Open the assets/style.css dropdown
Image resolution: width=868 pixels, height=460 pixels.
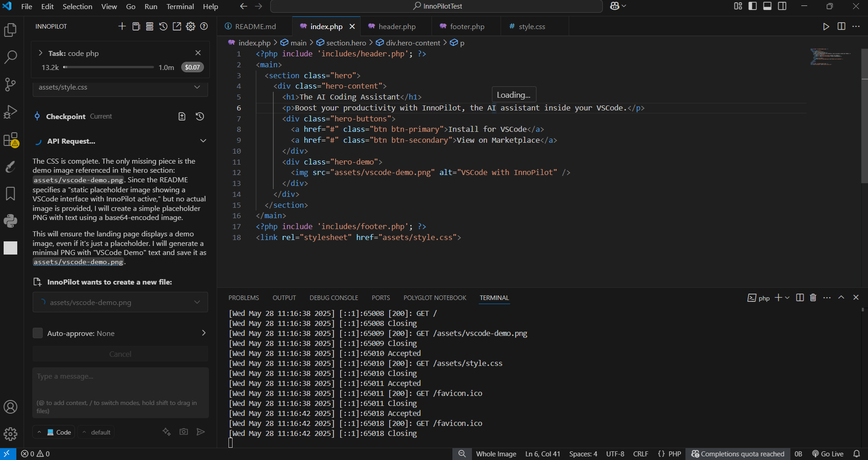(x=197, y=87)
